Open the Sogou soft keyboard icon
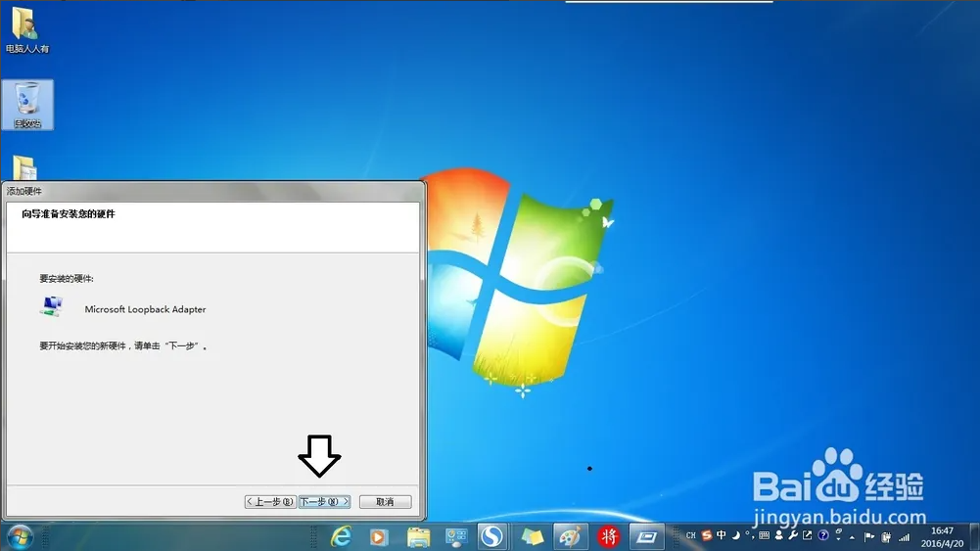Screen dimensions: 980x551 (x=766, y=535)
